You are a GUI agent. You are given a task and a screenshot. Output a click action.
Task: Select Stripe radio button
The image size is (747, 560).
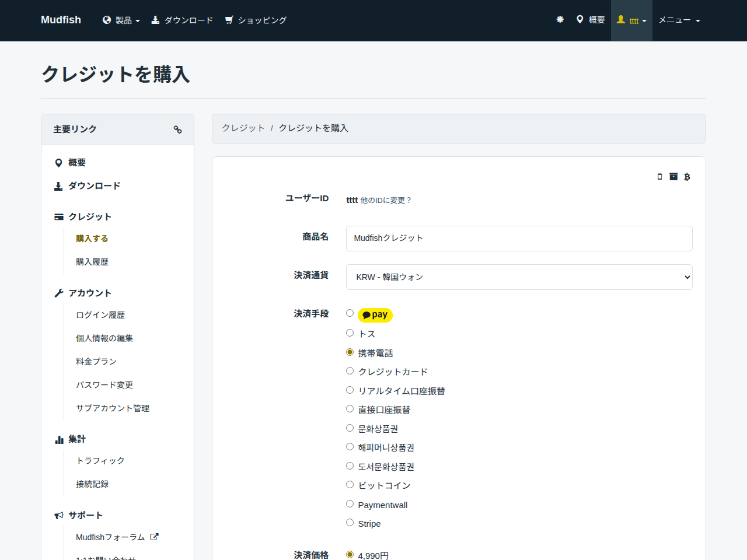tap(350, 523)
